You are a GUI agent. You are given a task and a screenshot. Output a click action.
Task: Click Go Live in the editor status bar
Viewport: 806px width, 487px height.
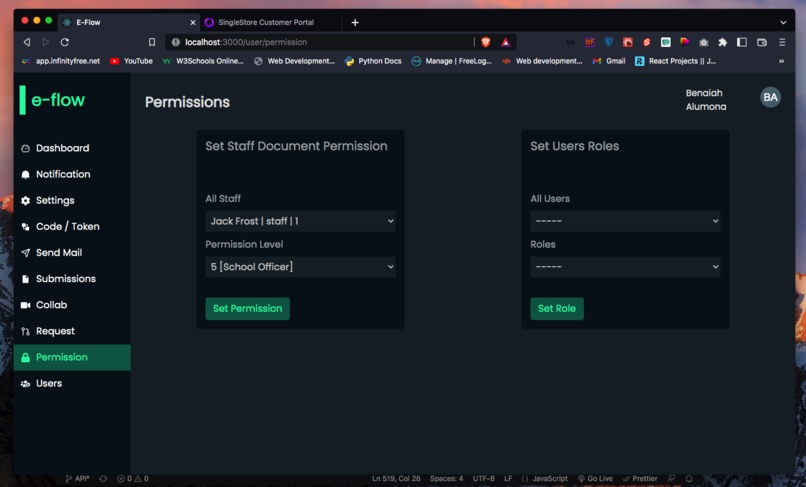click(595, 479)
